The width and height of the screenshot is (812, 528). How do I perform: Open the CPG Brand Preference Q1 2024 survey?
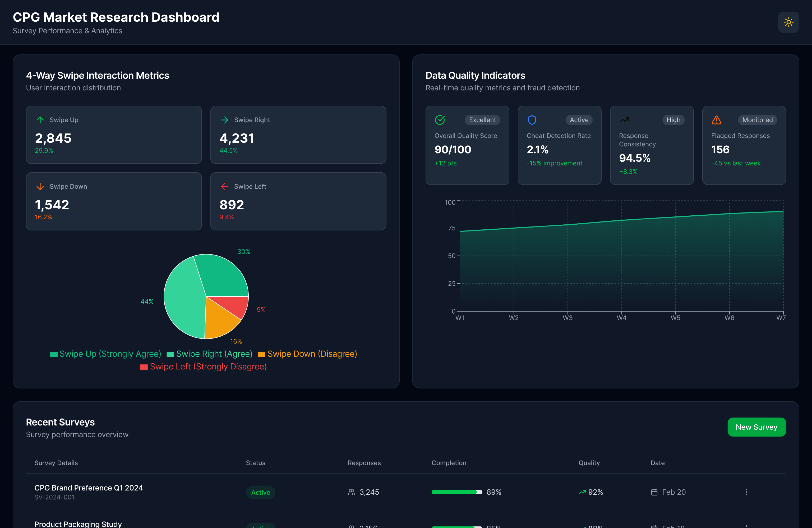[88, 488]
